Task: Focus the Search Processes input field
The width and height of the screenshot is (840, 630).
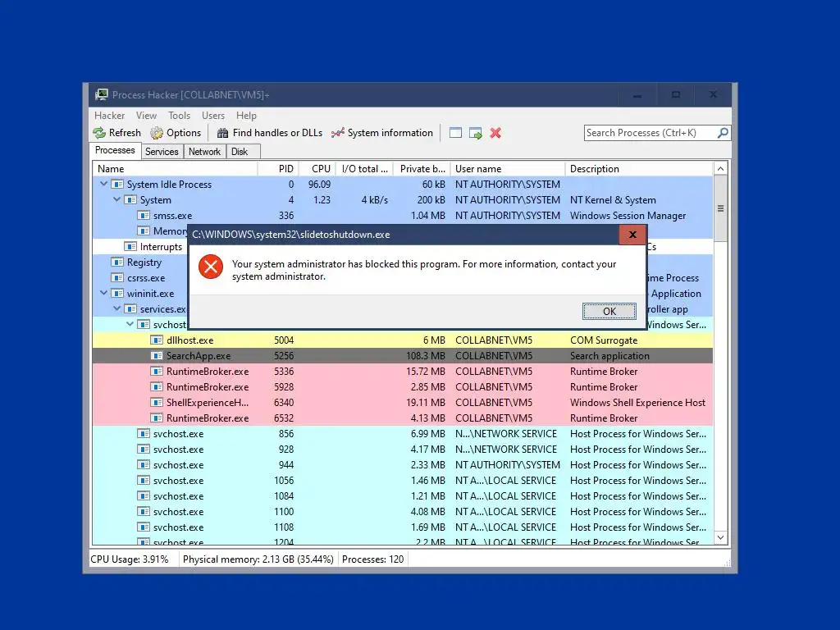Action: (651, 133)
